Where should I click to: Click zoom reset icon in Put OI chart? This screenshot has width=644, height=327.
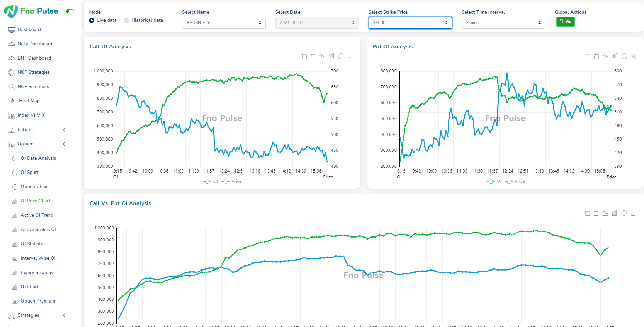(596, 56)
